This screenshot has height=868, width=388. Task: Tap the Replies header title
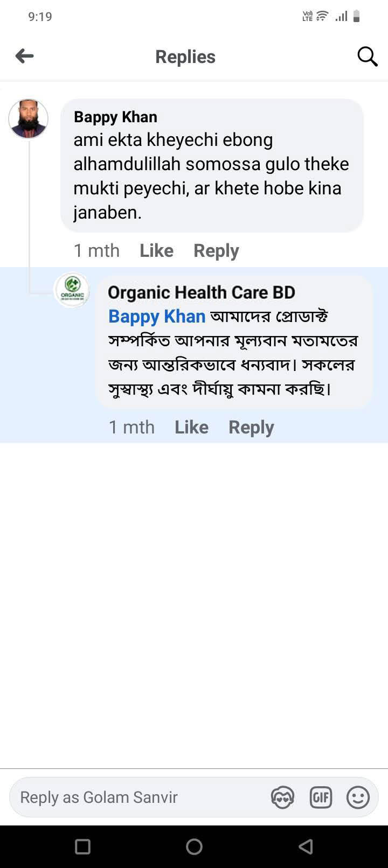point(185,57)
